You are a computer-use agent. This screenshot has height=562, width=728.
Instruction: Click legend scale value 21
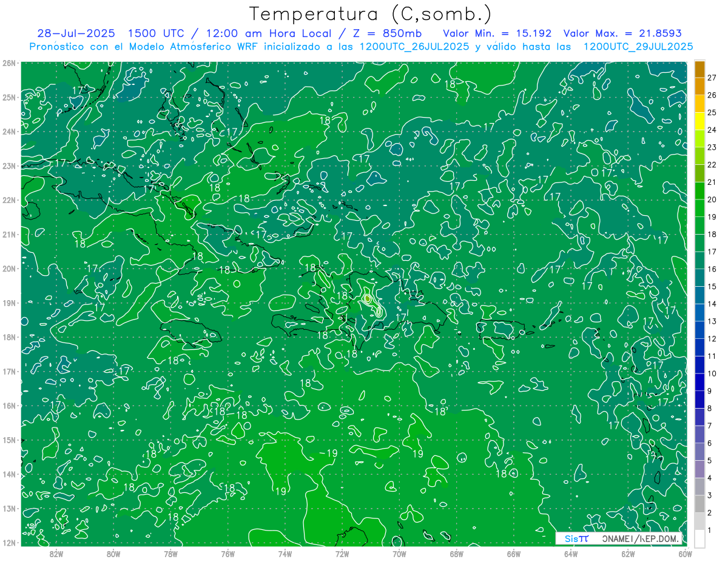click(x=712, y=182)
